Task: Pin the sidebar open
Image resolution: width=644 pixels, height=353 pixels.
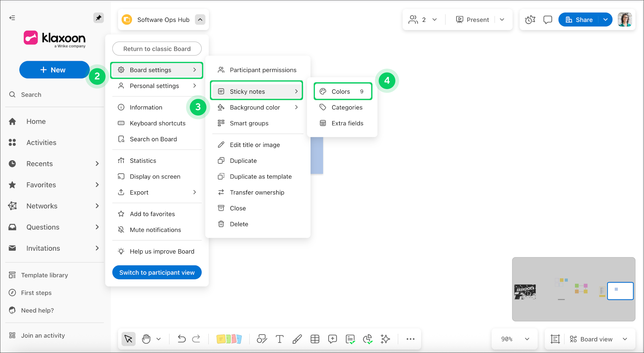Action: pyautogui.click(x=98, y=18)
